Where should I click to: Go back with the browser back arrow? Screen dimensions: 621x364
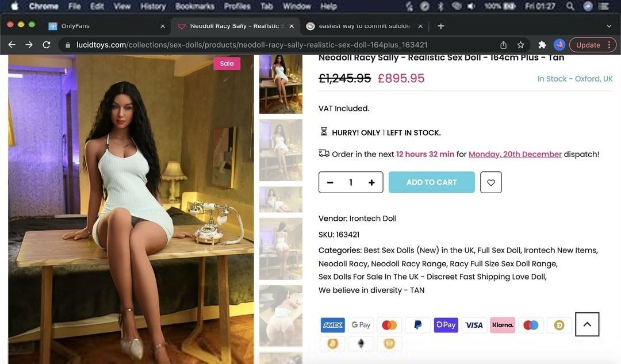(x=12, y=45)
